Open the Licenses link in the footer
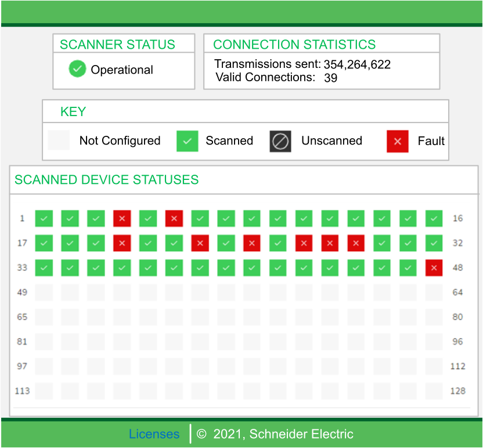Screen dimensions: 483x448 pos(154,434)
